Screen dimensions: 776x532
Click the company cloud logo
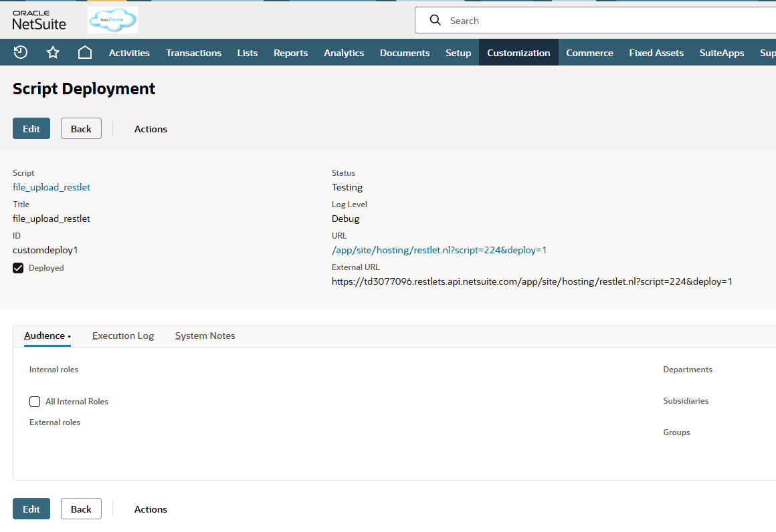pyautogui.click(x=112, y=20)
